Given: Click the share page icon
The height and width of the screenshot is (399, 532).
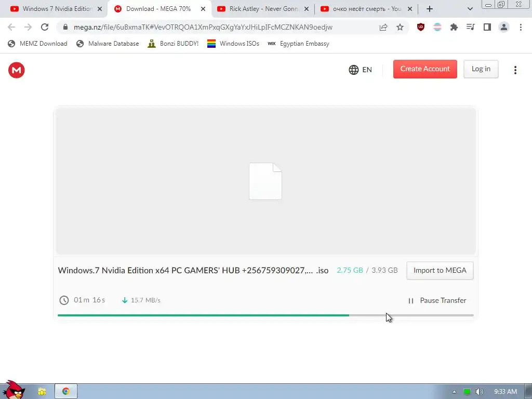Looking at the screenshot, I should point(383,27).
